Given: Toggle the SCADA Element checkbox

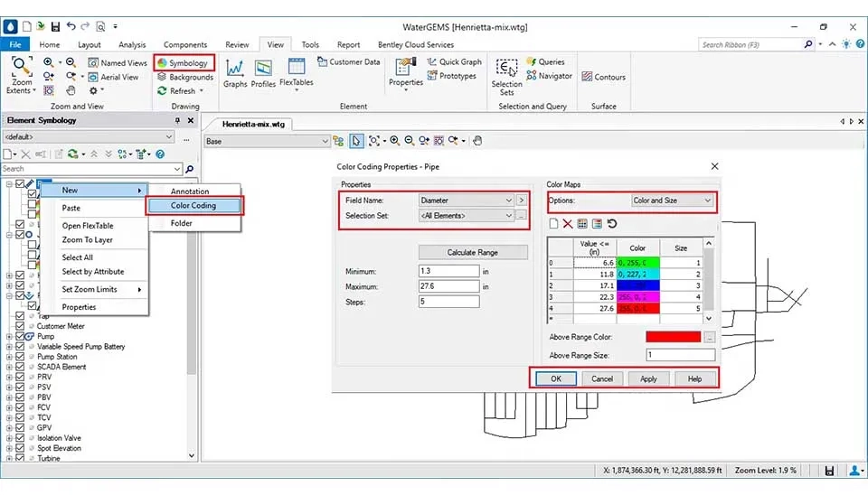Looking at the screenshot, I should tap(20, 367).
